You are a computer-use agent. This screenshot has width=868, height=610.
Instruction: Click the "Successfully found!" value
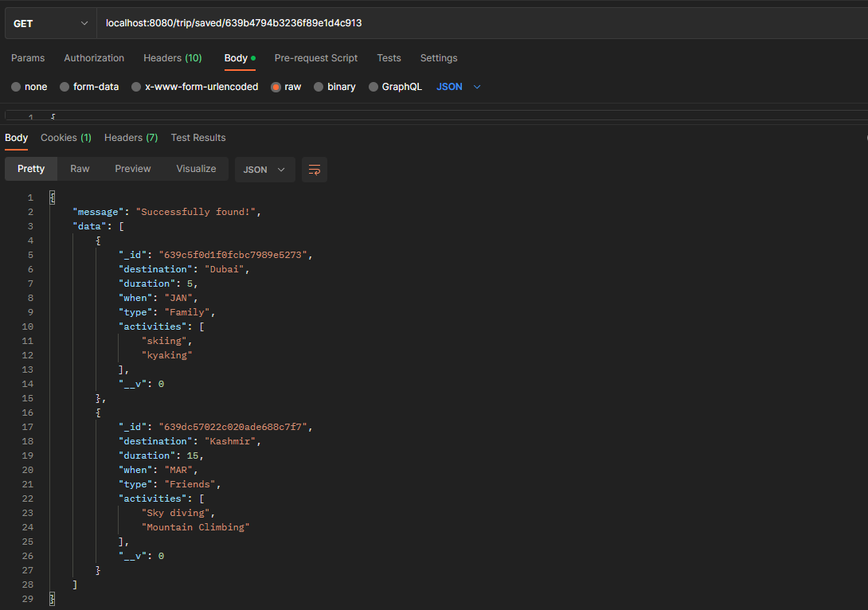(196, 212)
